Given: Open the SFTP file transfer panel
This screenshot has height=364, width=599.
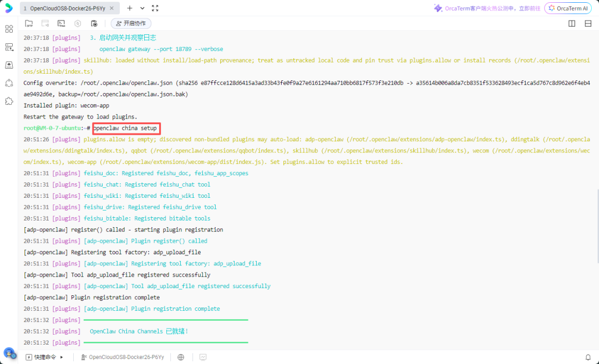Looking at the screenshot, I should click(x=29, y=23).
